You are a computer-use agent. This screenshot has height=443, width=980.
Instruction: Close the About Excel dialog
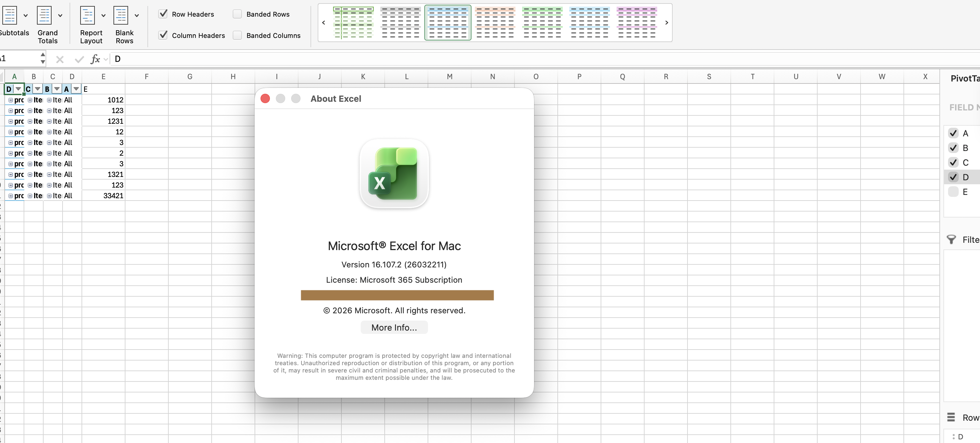click(265, 99)
